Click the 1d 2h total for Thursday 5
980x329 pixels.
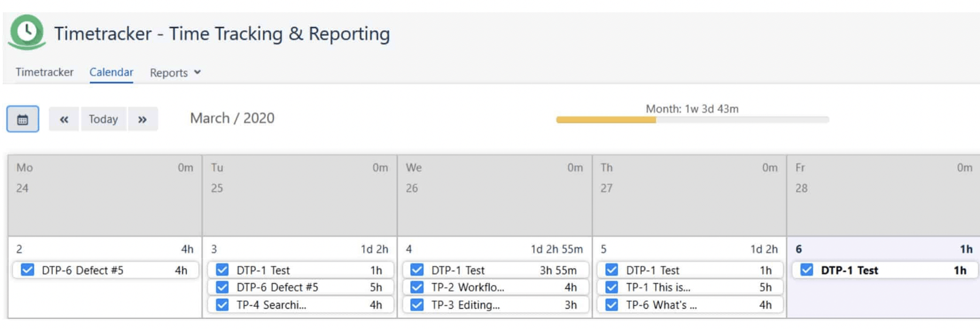(764, 249)
